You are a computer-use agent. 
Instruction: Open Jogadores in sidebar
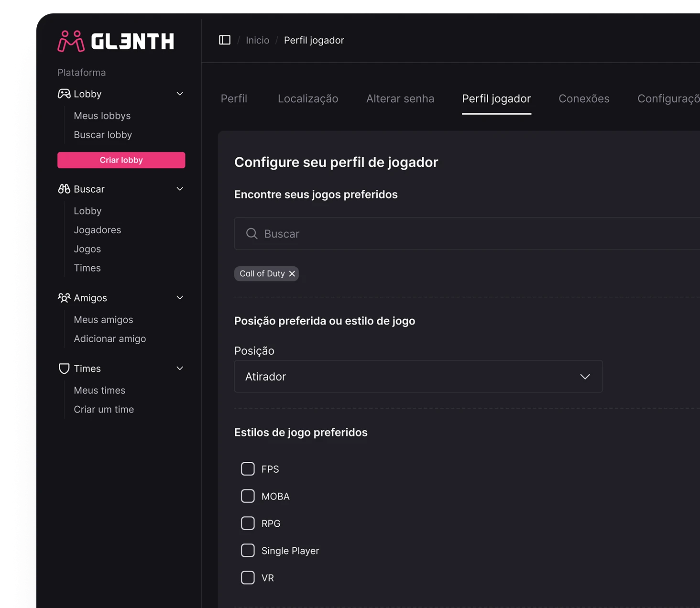tap(98, 230)
